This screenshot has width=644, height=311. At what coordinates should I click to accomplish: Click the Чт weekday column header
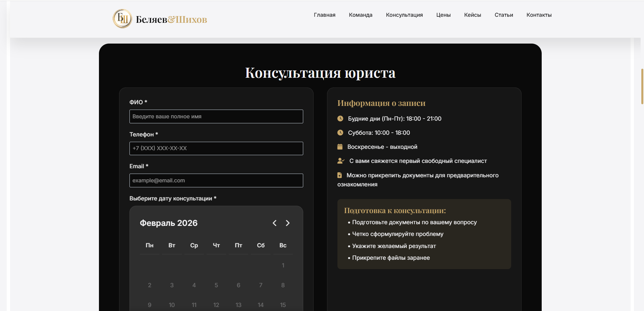click(x=216, y=245)
